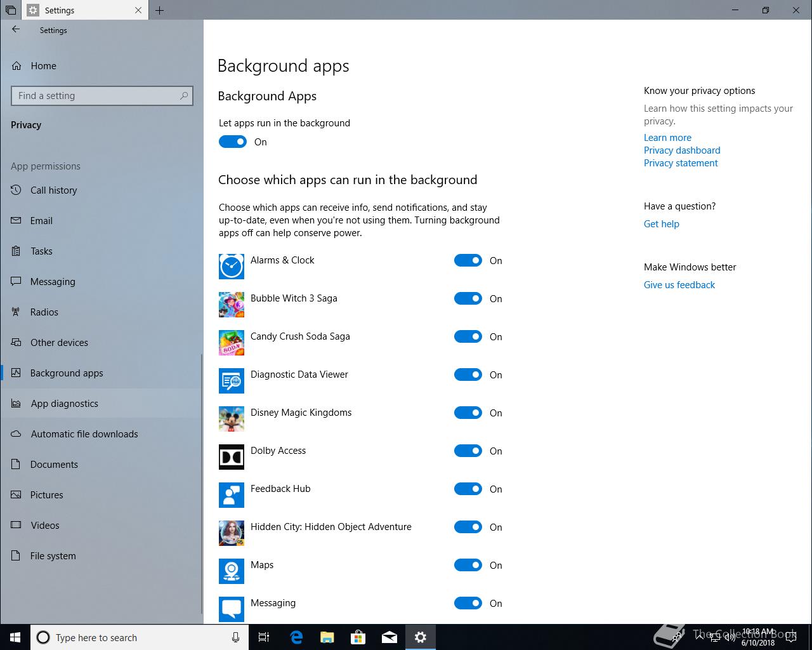
Task: Open Automatic file downloads settings
Action: 84,434
